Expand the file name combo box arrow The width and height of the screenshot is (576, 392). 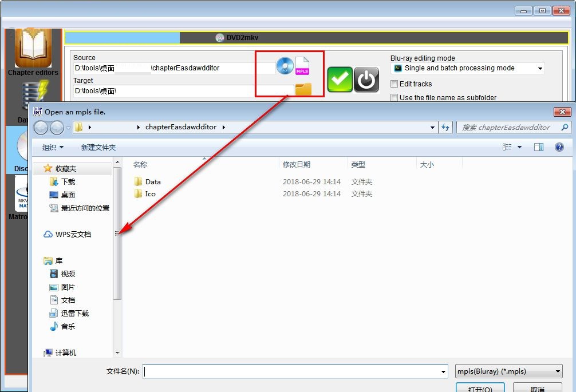coord(443,371)
